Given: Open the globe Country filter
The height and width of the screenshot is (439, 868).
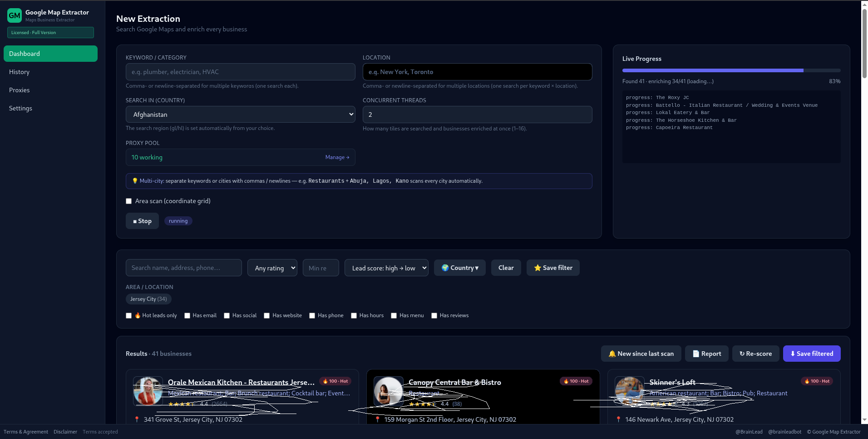Looking at the screenshot, I should pyautogui.click(x=460, y=268).
